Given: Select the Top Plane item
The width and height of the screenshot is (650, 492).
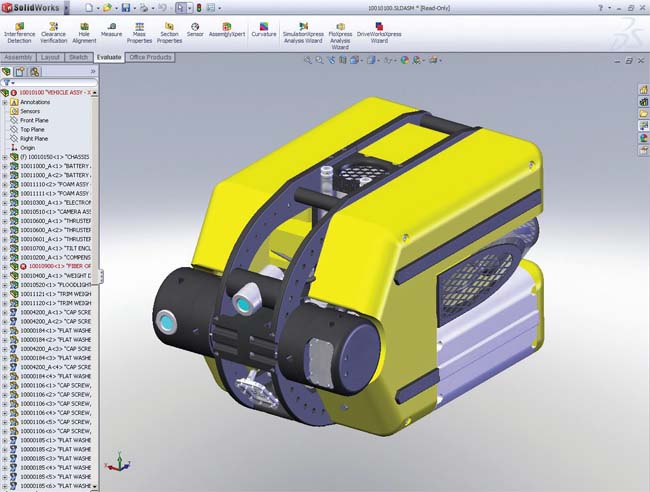Looking at the screenshot, I should coord(32,129).
